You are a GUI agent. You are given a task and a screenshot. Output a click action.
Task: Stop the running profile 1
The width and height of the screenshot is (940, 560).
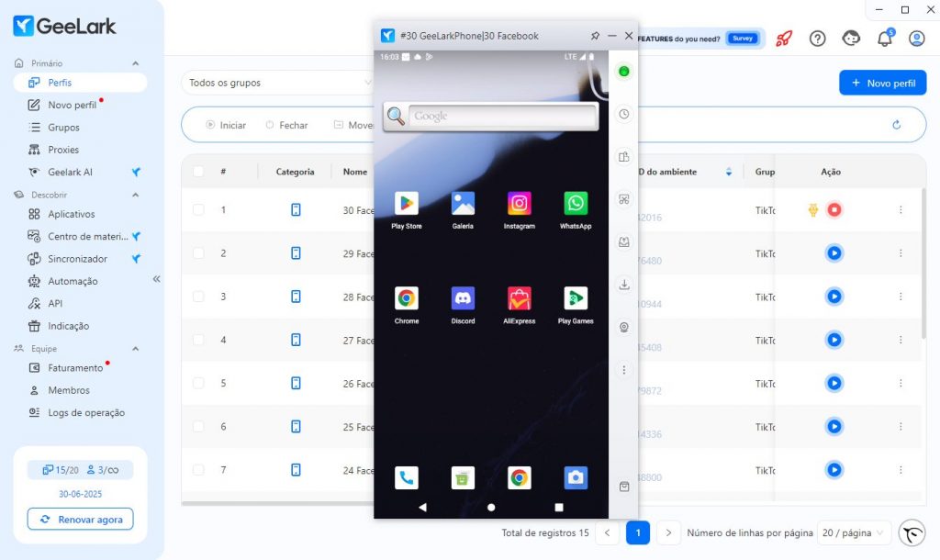834,210
